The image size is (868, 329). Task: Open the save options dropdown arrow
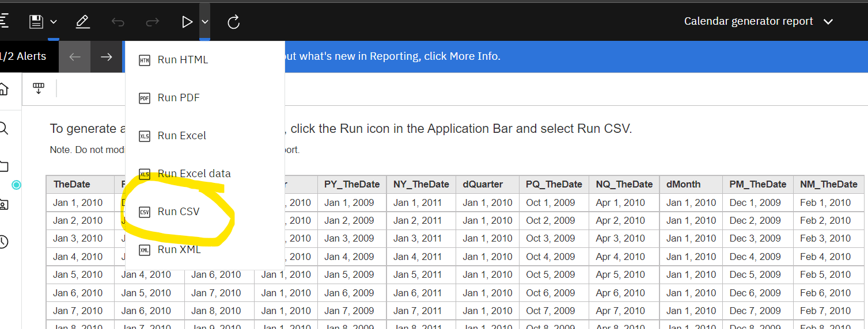(x=54, y=22)
